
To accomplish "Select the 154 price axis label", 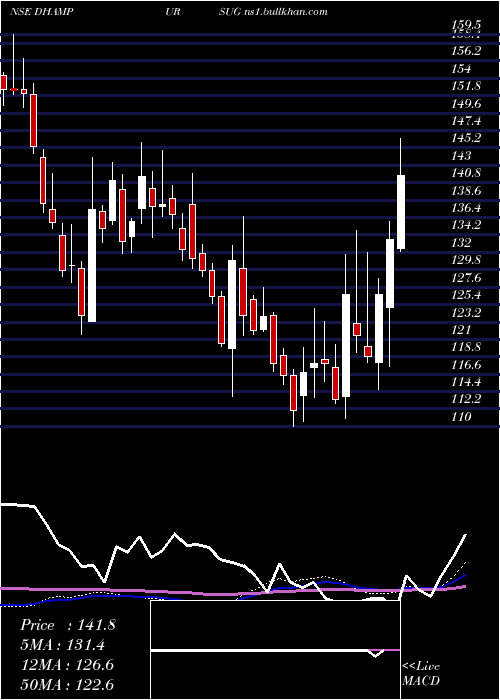I will point(461,69).
